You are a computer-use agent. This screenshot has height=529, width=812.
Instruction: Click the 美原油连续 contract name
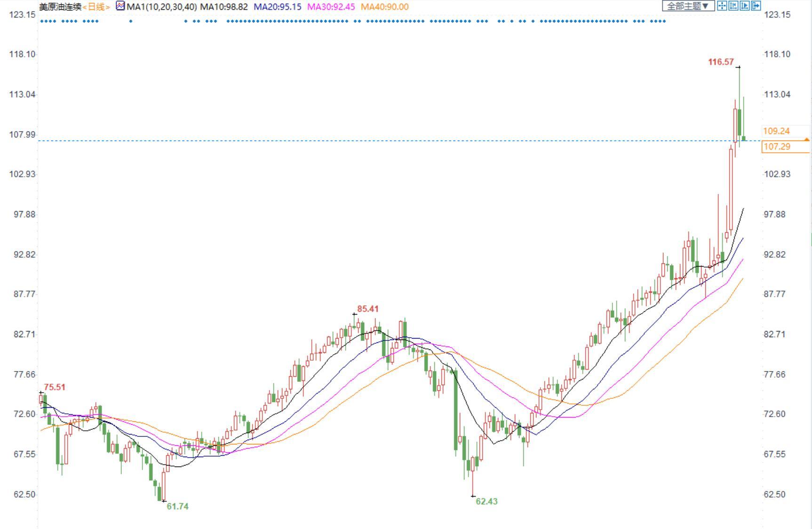[60, 7]
